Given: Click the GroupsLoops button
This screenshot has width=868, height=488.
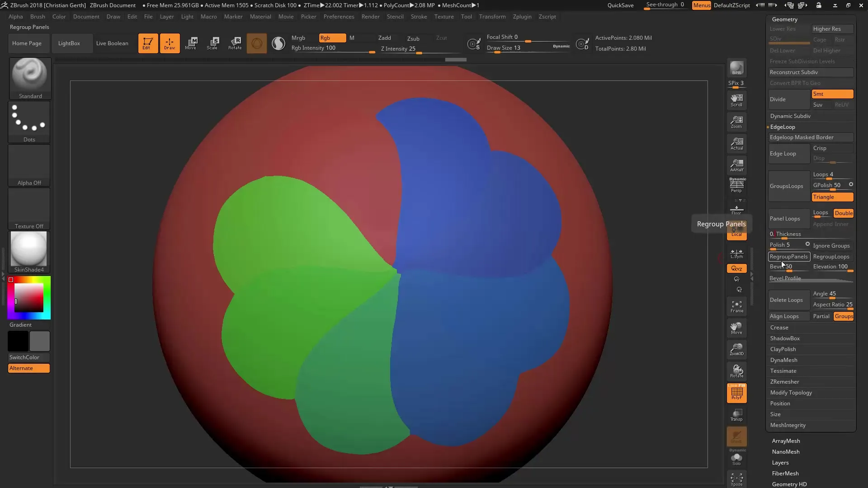Looking at the screenshot, I should tap(789, 186).
